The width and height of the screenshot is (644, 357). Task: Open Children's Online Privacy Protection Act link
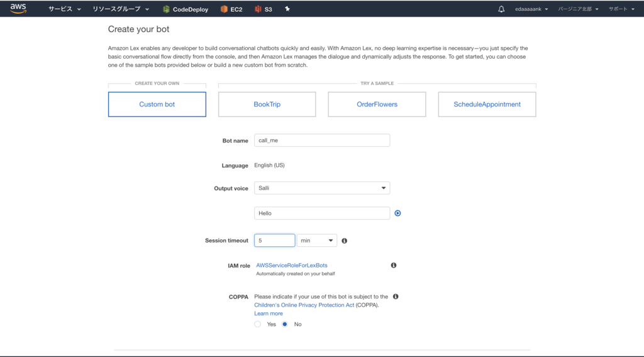304,305
